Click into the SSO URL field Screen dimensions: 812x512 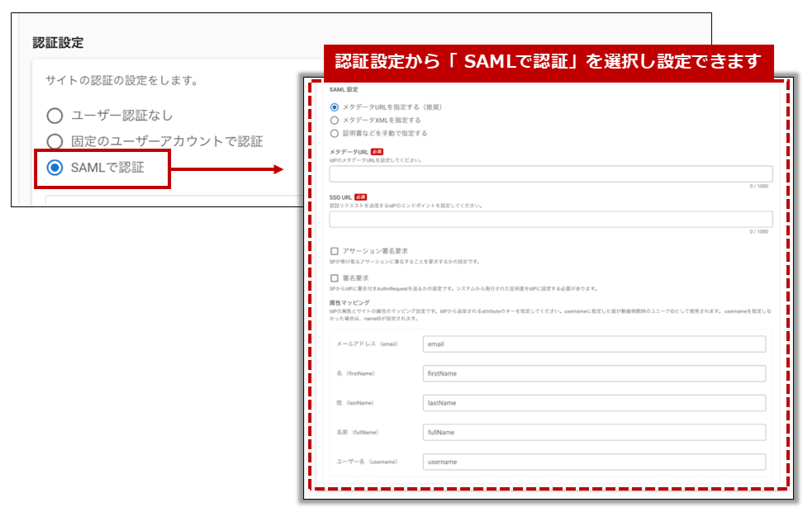[x=551, y=220]
